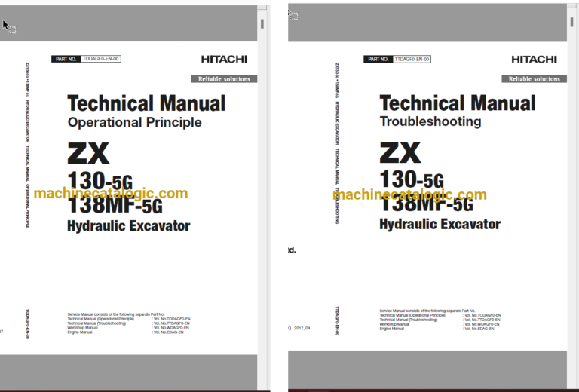Image resolution: width=579 pixels, height=392 pixels.
Task: Click the right document's scrollbar up button
Action: [x=571, y=6]
